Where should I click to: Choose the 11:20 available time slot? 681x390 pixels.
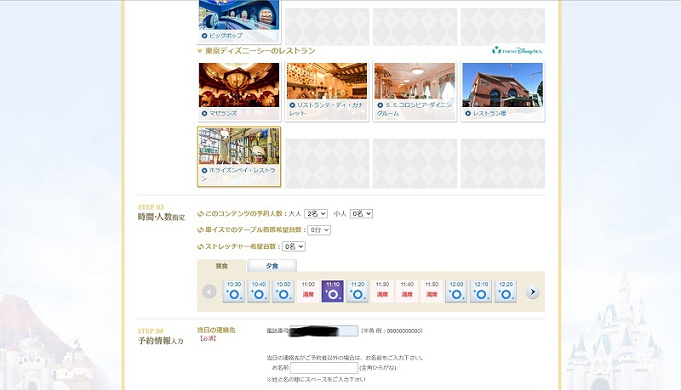pos(357,291)
